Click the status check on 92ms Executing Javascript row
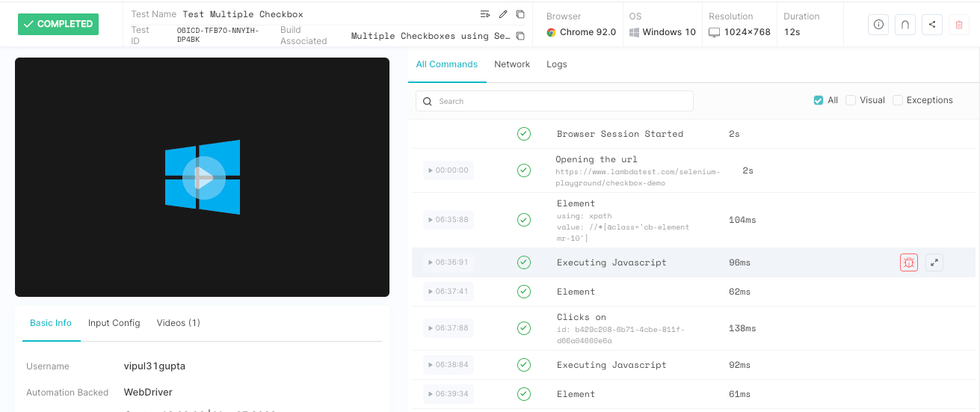980x412 pixels. (524, 365)
